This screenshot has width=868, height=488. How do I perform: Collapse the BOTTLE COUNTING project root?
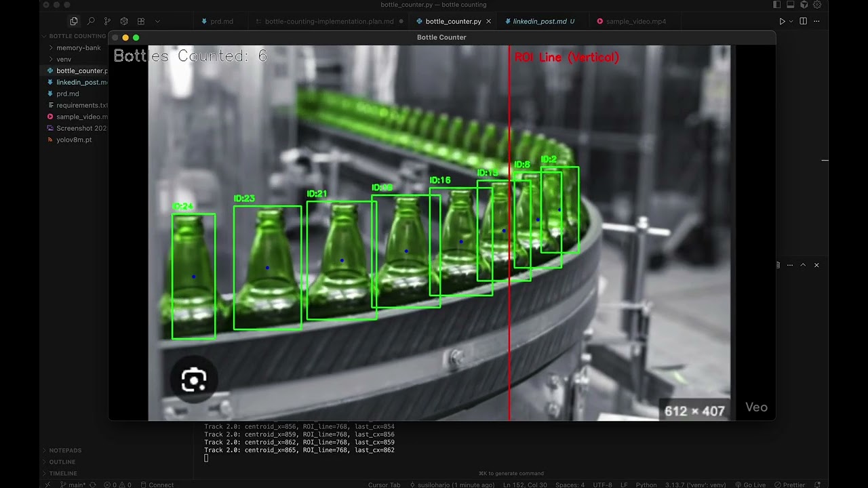(74, 36)
